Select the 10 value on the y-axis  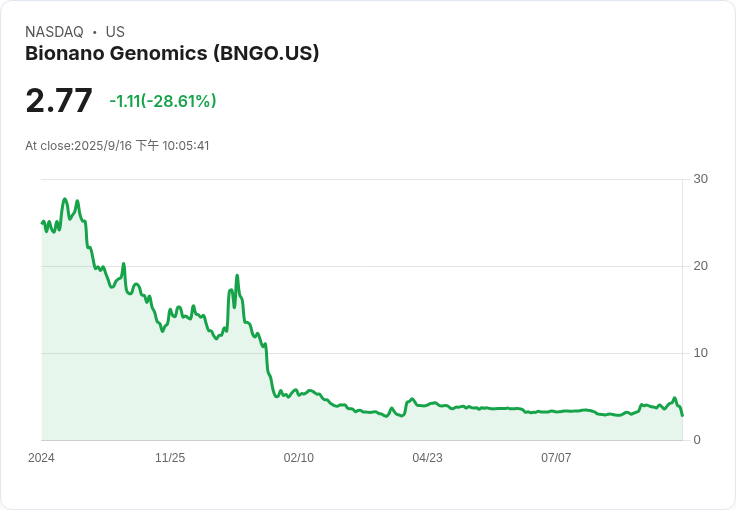pyautogui.click(x=700, y=353)
